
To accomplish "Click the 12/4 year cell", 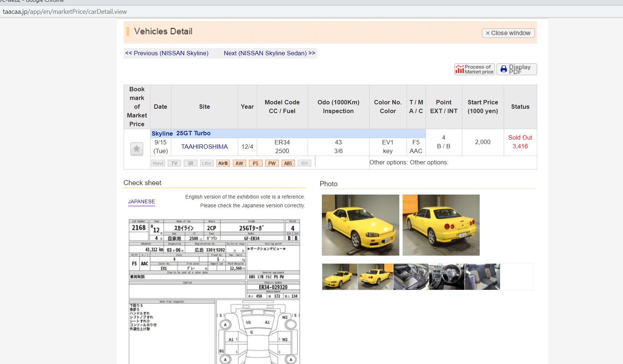I will 247,147.
